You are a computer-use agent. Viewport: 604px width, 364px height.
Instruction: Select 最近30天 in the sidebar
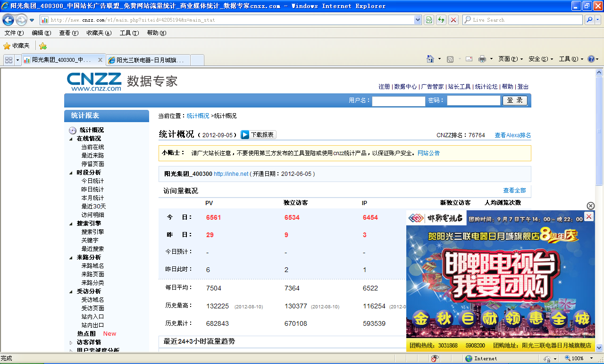point(93,207)
